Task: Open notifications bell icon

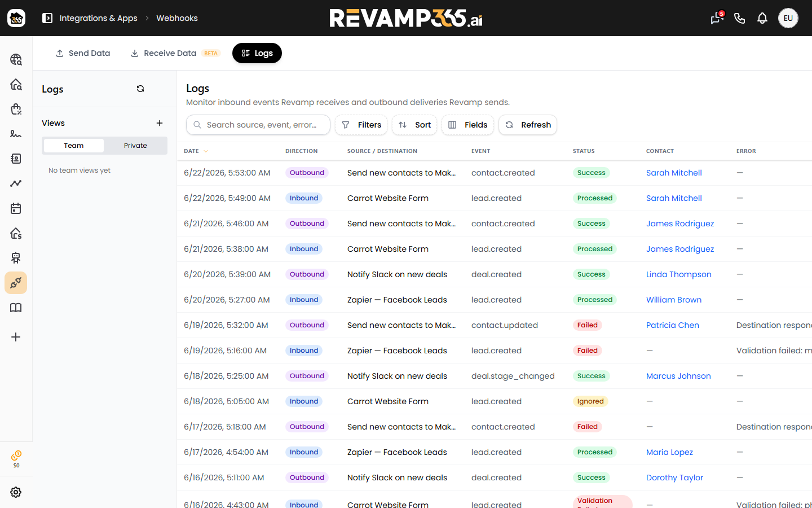Action: point(762,18)
